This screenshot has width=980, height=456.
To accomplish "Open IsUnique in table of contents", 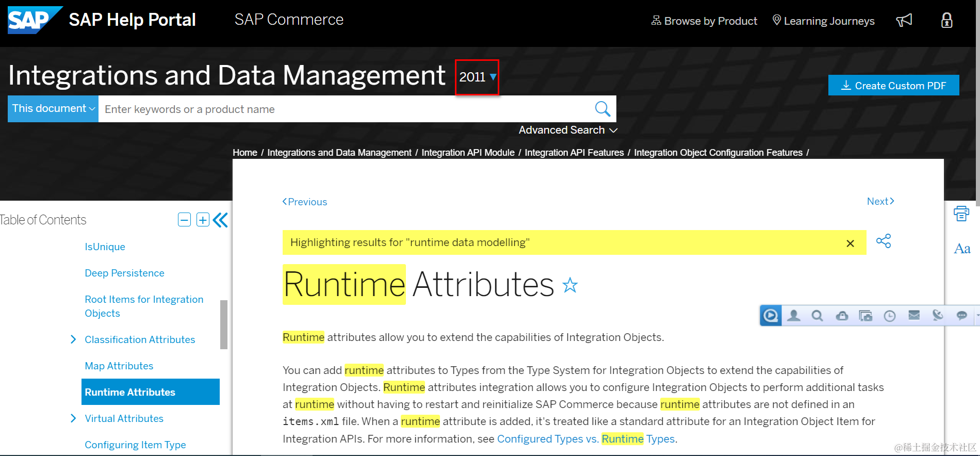I will [105, 247].
